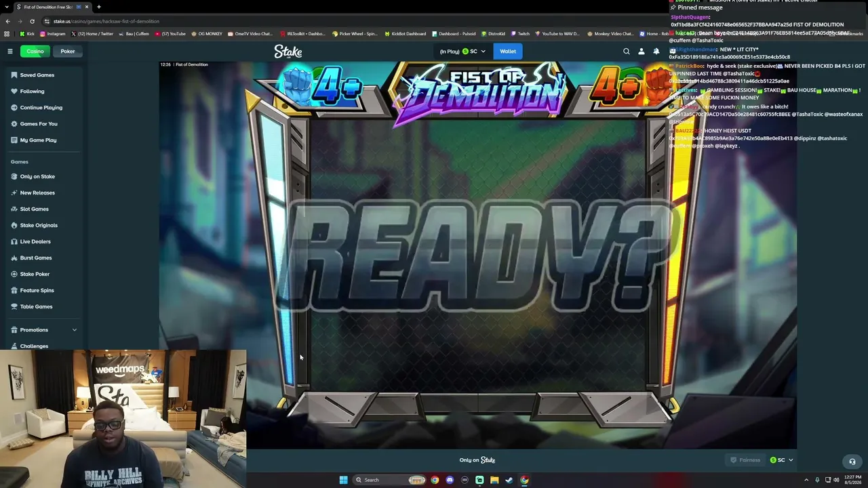The width and height of the screenshot is (868, 488).
Task: Reload the browser page
Action: tap(32, 21)
